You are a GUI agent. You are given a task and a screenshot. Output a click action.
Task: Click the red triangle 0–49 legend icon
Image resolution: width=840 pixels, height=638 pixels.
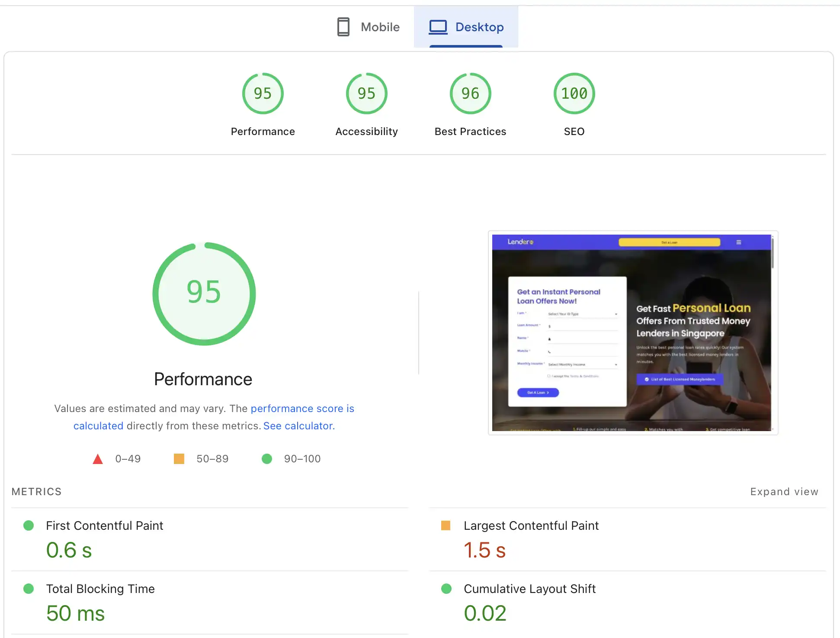pyautogui.click(x=98, y=459)
